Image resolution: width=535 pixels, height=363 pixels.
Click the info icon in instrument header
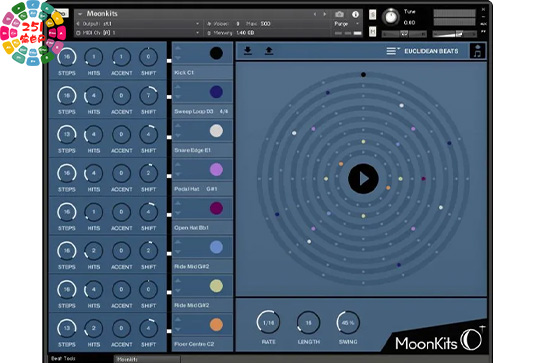[x=356, y=14]
